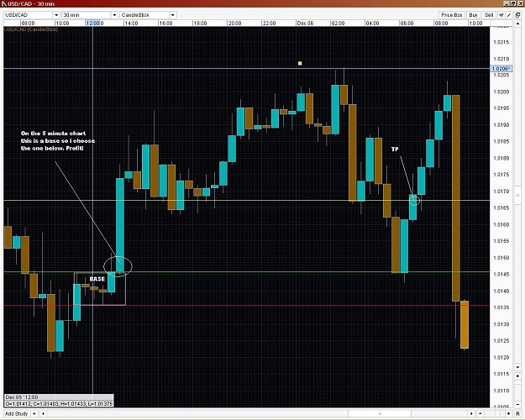The height and width of the screenshot is (420, 525).
Task: Click the vertical scale minus button
Action: point(517,405)
